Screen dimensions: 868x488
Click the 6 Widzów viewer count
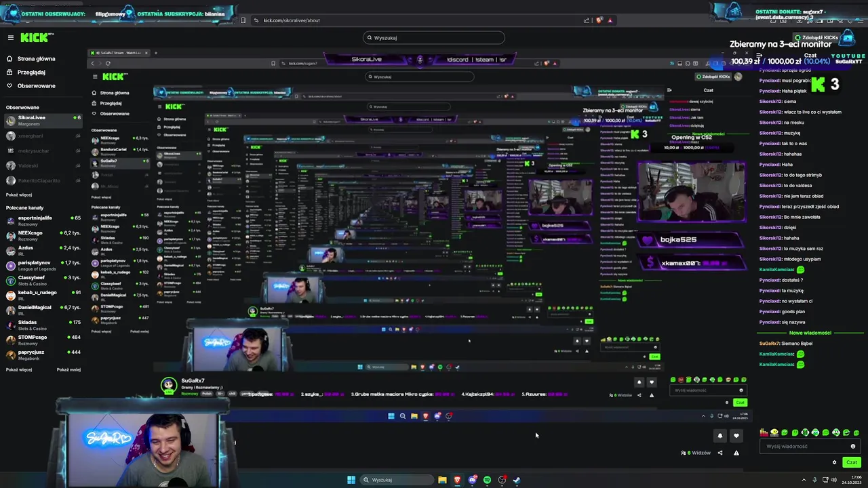696,453
